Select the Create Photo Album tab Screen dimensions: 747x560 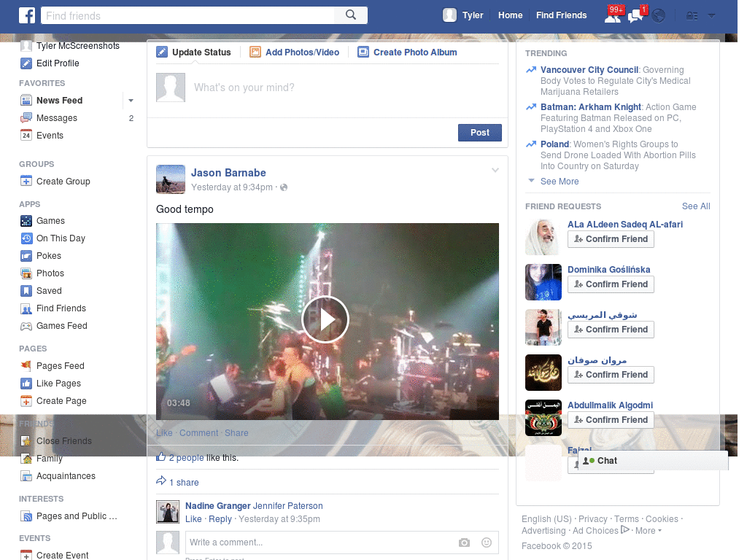[408, 52]
